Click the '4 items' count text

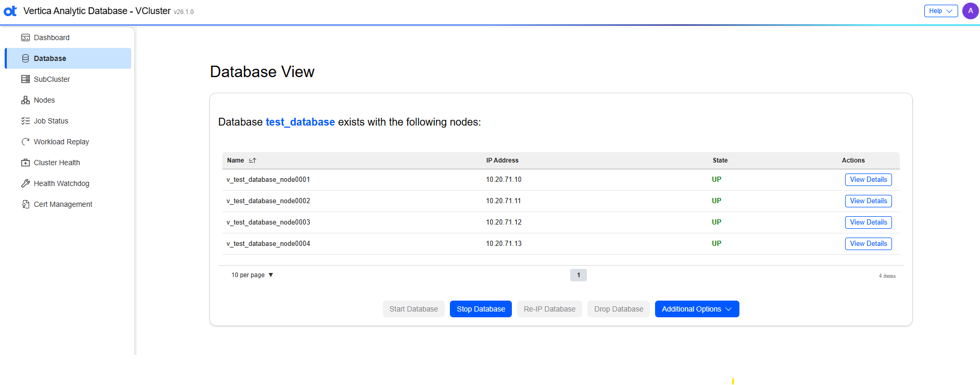(x=887, y=276)
